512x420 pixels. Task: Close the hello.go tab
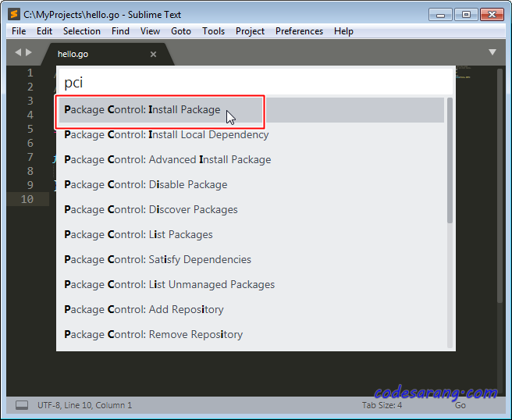tap(153, 54)
